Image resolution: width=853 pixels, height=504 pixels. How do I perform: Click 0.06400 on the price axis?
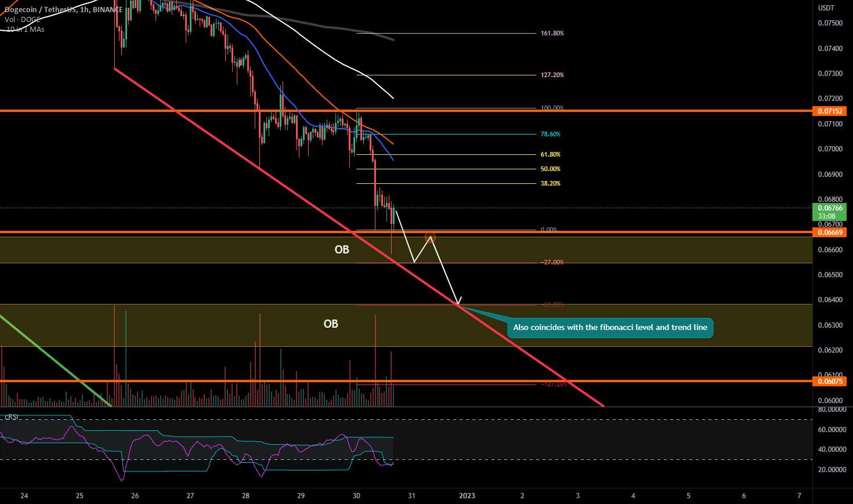pyautogui.click(x=830, y=300)
